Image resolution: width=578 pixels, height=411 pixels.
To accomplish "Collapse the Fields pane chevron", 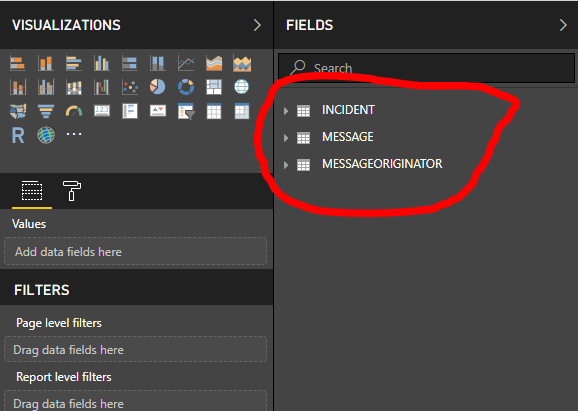I will (x=563, y=25).
